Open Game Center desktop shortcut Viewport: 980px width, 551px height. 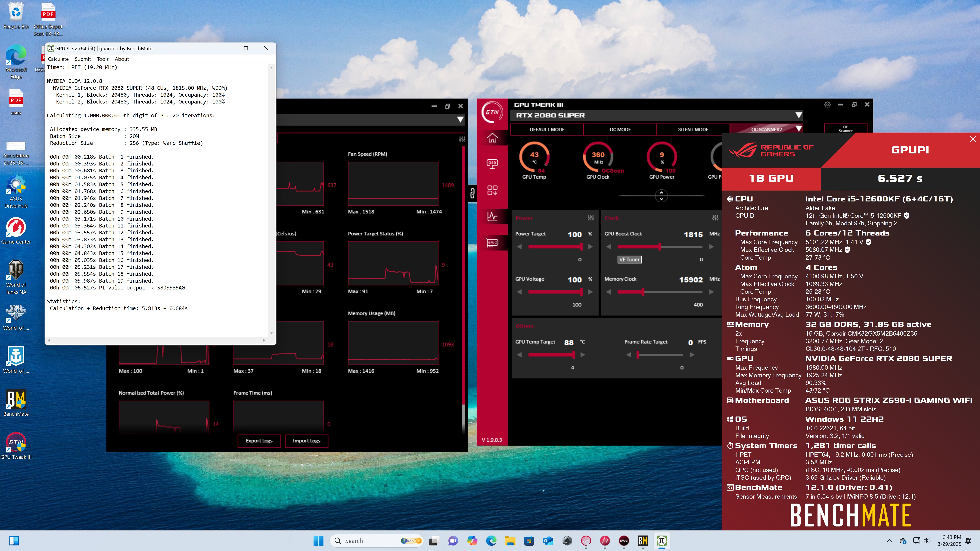click(16, 231)
